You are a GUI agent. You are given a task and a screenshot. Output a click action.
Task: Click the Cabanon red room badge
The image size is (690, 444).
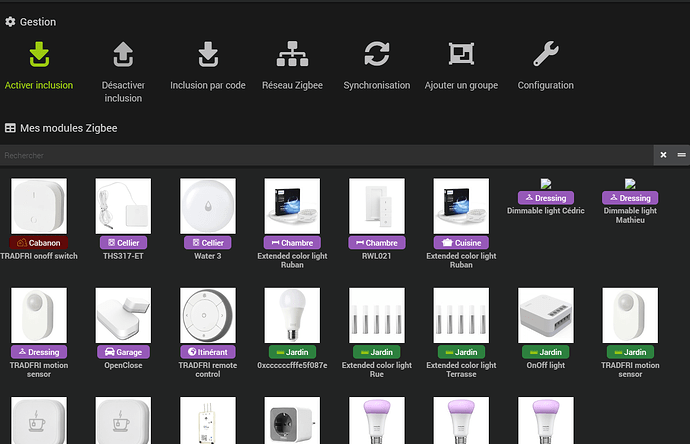[39, 243]
